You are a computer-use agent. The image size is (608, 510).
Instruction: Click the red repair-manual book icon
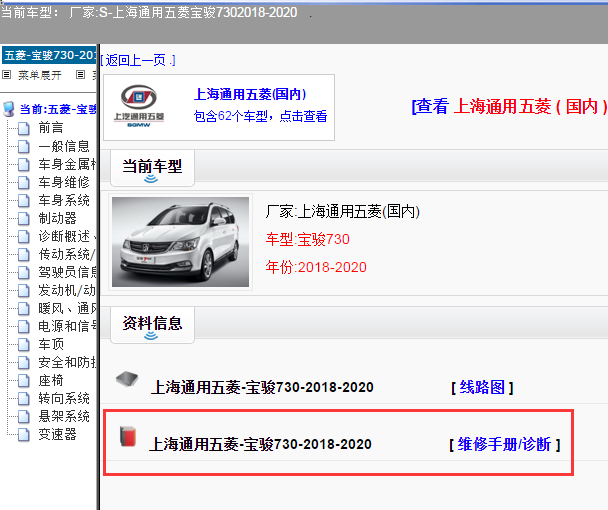128,436
